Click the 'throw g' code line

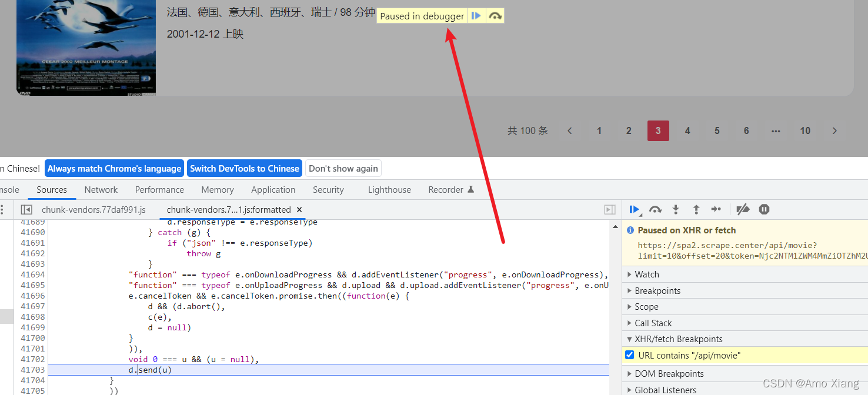203,253
